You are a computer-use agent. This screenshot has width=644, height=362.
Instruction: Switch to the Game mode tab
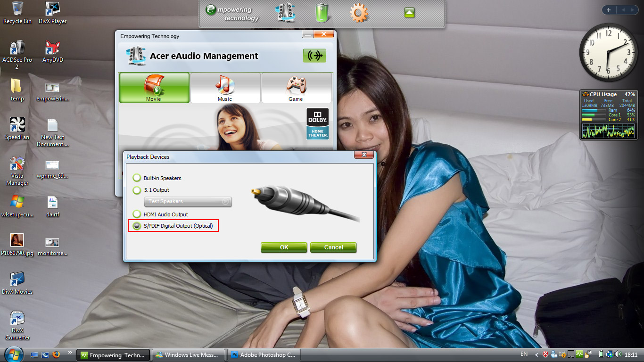point(297,87)
